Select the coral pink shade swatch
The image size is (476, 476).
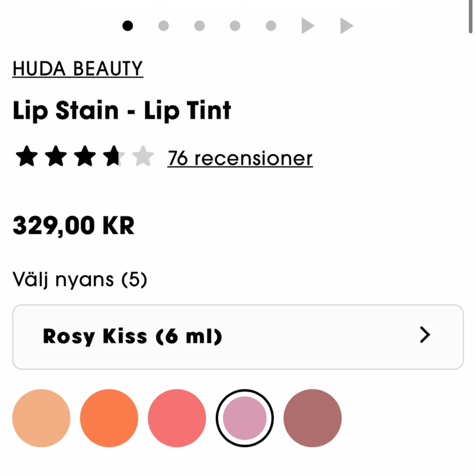click(x=177, y=418)
